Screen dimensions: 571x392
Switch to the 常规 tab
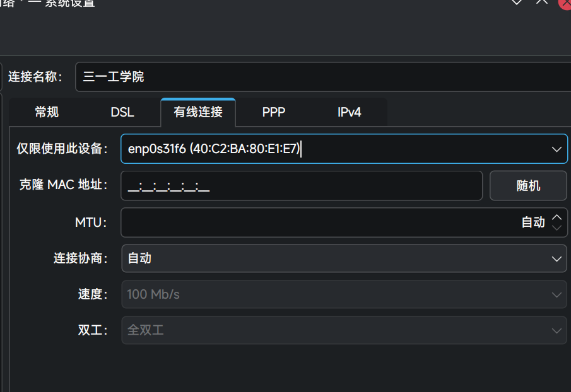47,113
